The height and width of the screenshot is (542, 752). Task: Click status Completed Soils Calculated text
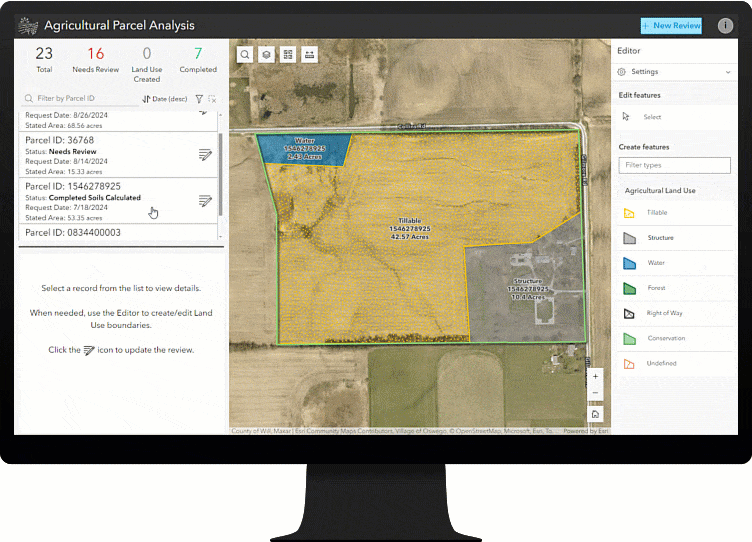coord(94,198)
